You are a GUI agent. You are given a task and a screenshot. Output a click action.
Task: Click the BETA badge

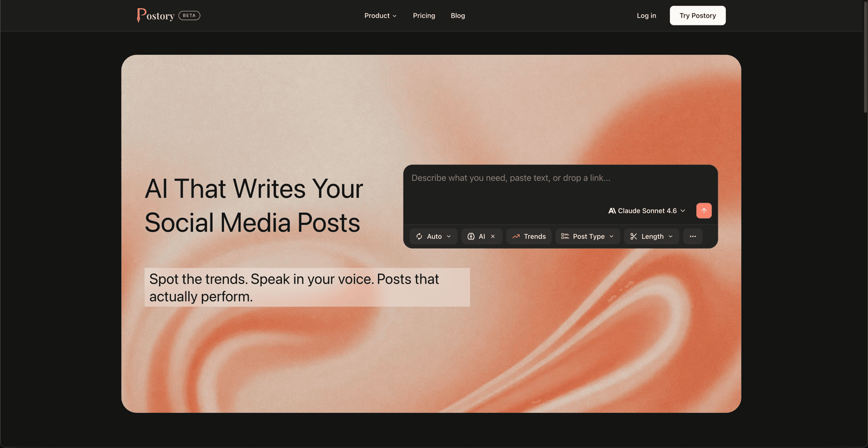click(x=189, y=15)
